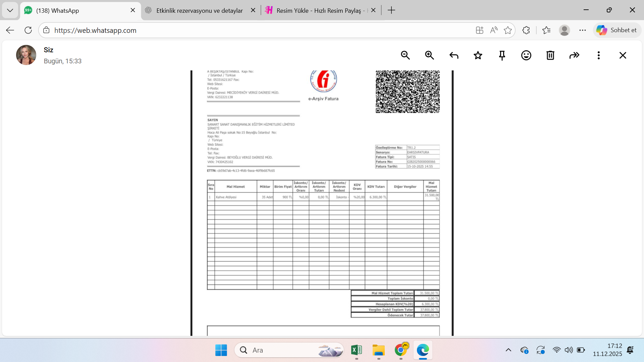The image size is (644, 362).
Task: Switch to Resim Yükle tab
Action: tap(321, 10)
